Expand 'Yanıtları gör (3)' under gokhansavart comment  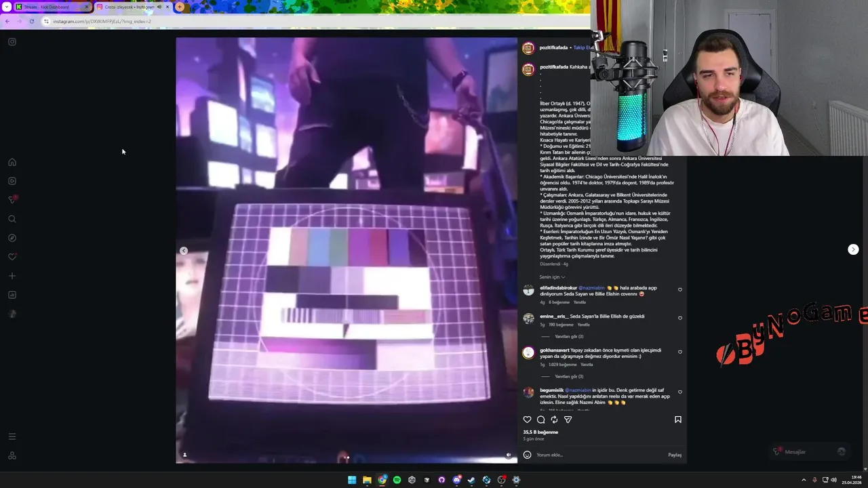[569, 376]
